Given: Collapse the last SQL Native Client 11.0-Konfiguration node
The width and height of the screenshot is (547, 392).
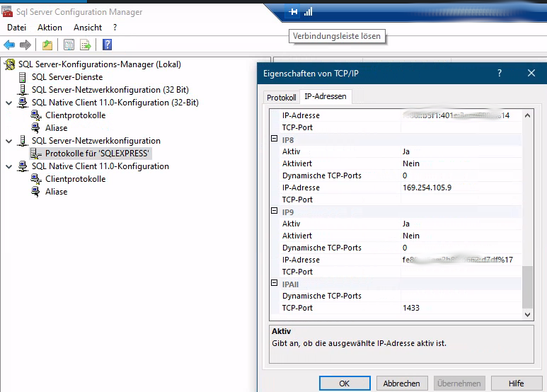Looking at the screenshot, I should tap(9, 166).
